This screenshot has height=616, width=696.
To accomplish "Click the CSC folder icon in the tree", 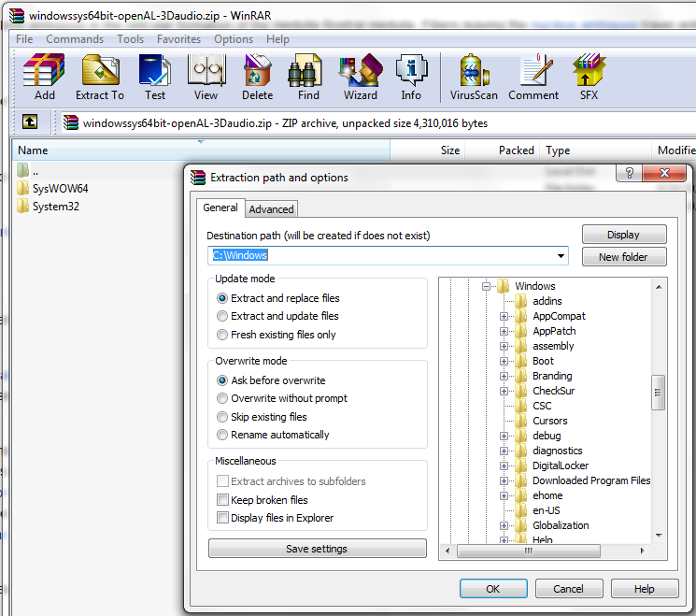I will point(521,406).
